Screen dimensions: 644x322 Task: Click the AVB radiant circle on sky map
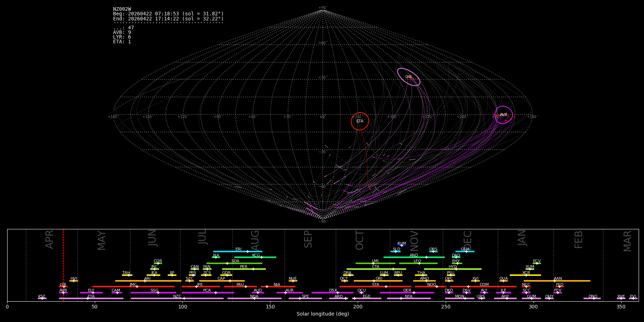click(504, 115)
